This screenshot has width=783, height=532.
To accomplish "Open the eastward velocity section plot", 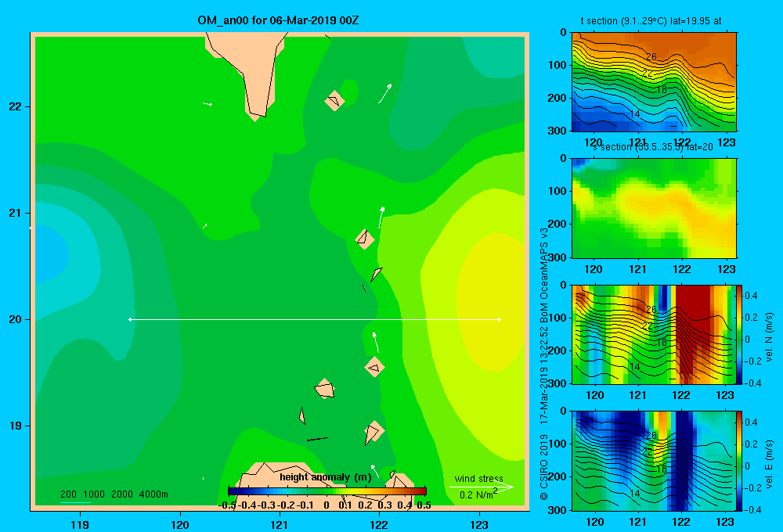I will tap(654, 461).
